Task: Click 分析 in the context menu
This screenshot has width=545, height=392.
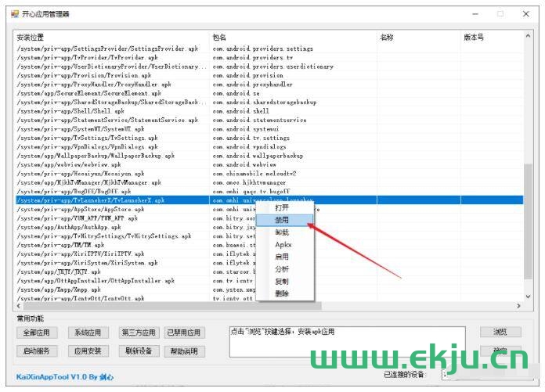Action: pos(282,269)
